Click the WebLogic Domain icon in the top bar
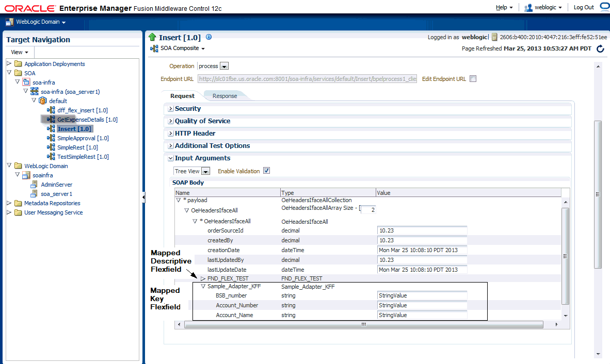Viewport: 610px width, 364px height. (9, 22)
